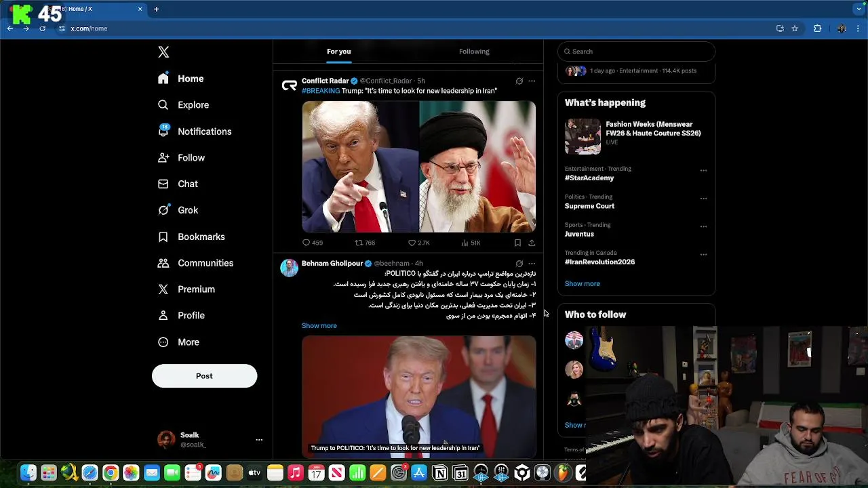The width and height of the screenshot is (868, 488).
Task: Go to Home in the sidebar
Action: (180, 79)
